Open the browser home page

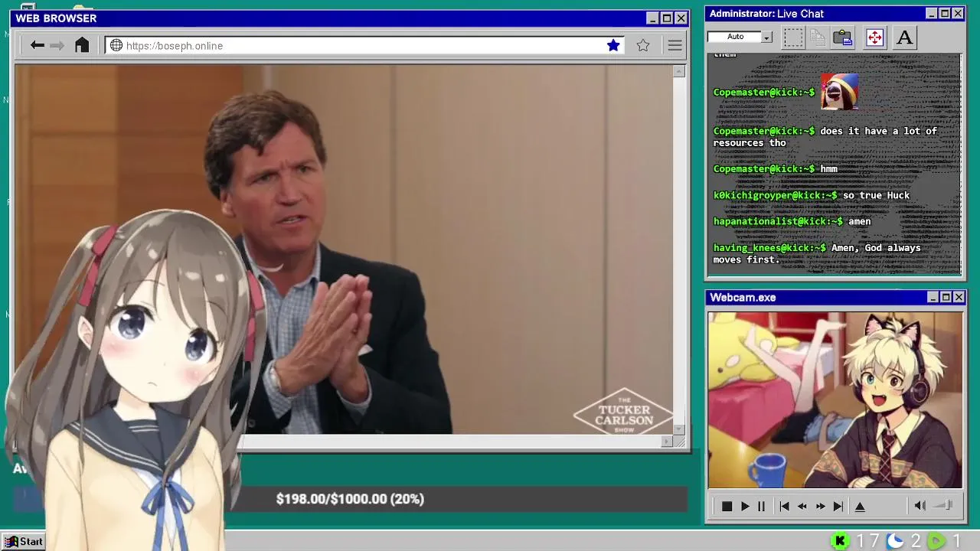tap(82, 45)
